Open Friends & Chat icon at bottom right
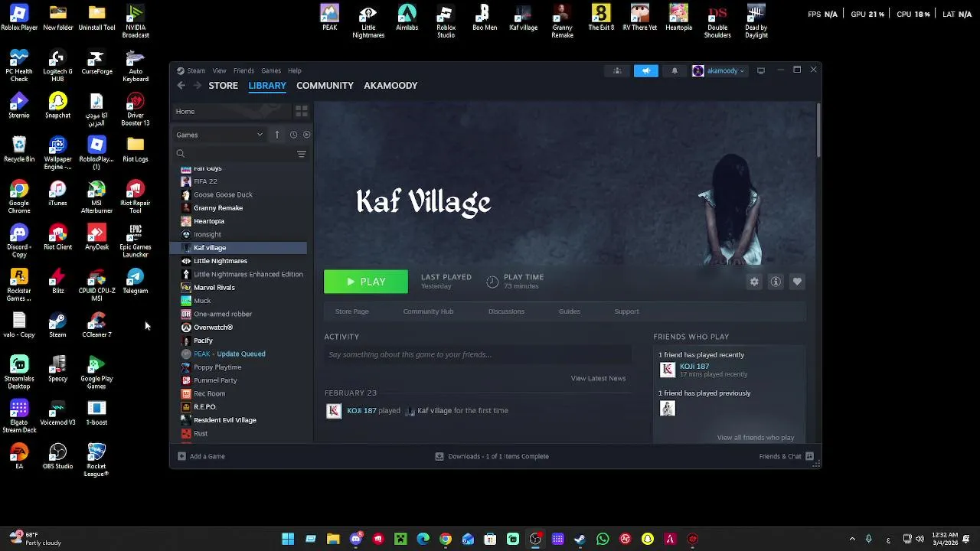 [x=809, y=456]
